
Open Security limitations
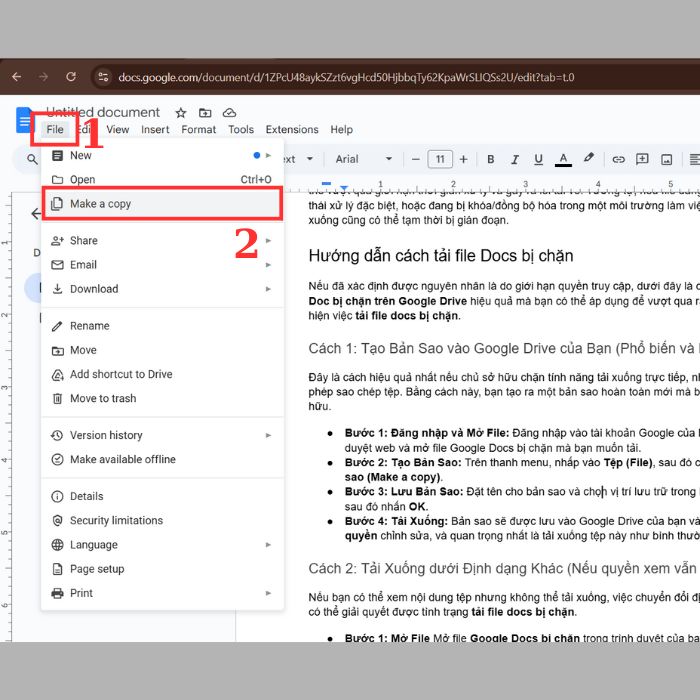click(162, 521)
